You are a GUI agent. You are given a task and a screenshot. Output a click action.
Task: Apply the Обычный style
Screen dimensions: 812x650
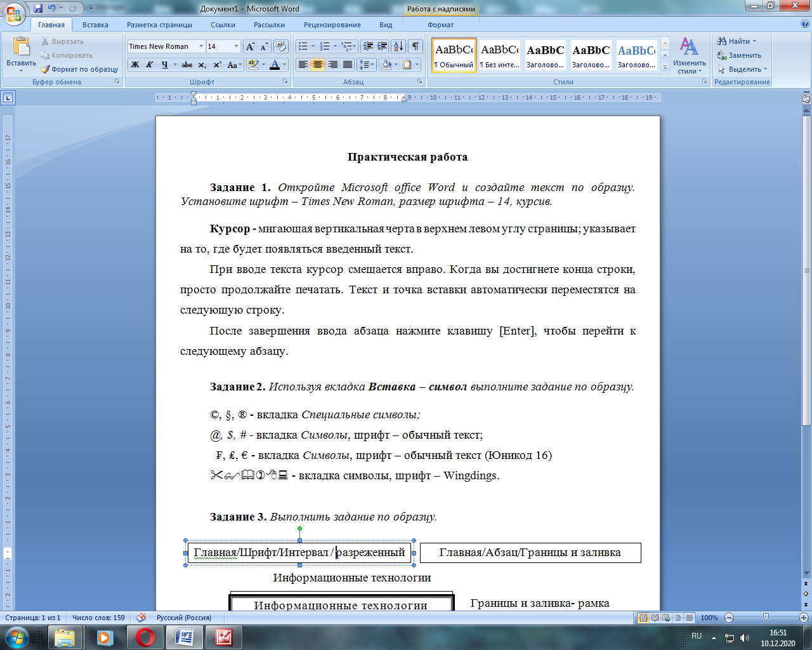tap(454, 55)
